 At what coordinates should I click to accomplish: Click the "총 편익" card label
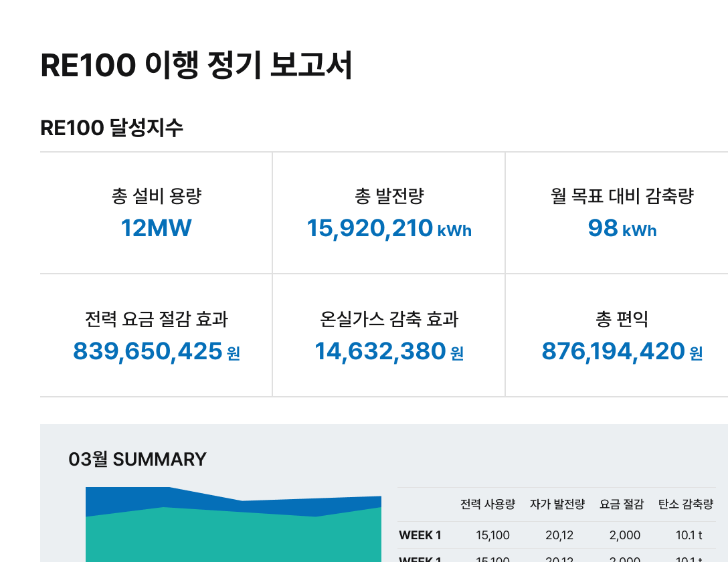click(x=622, y=319)
